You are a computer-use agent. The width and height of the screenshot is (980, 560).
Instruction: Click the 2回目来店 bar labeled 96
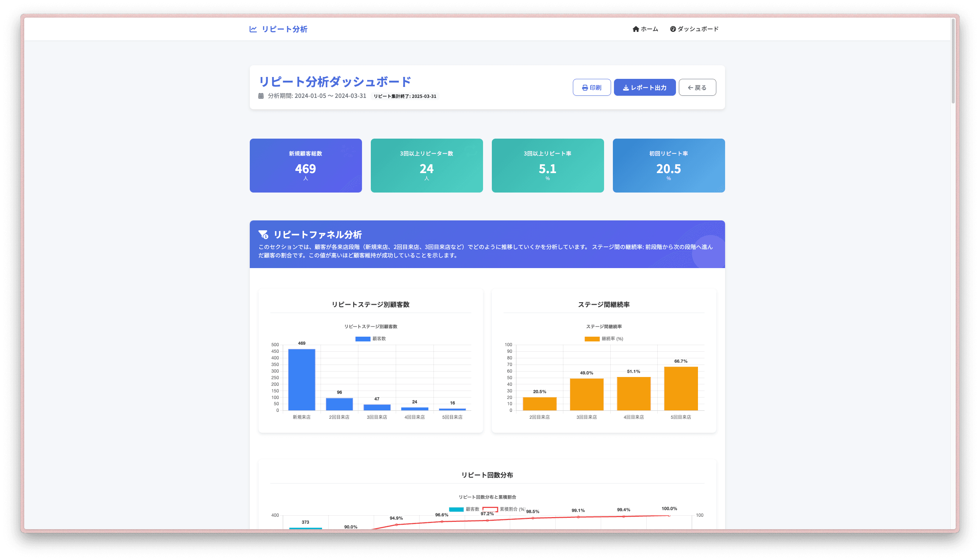pyautogui.click(x=339, y=404)
